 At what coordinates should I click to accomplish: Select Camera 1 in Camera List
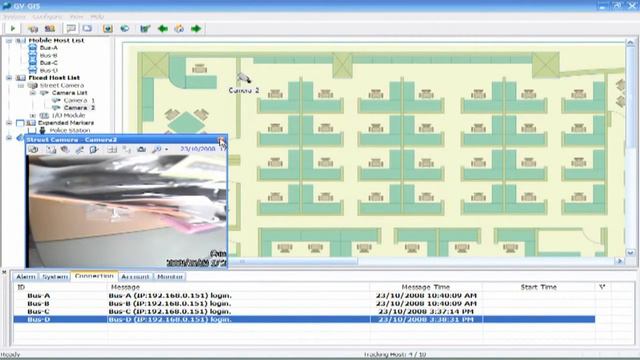coord(79,100)
